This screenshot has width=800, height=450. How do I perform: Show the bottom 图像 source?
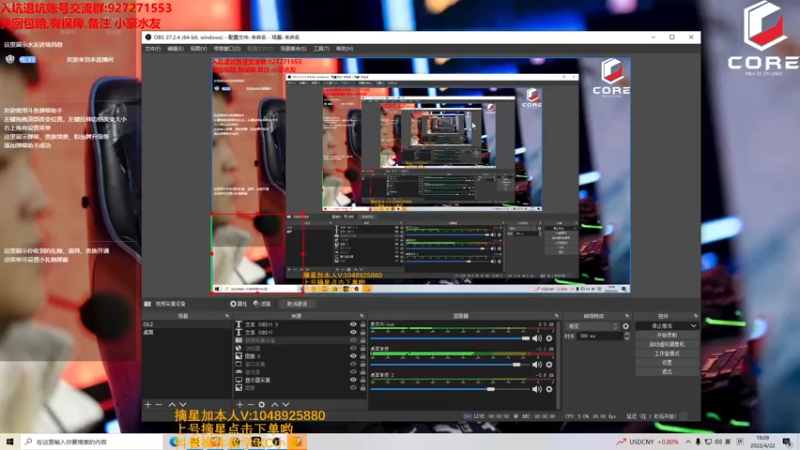click(x=353, y=388)
